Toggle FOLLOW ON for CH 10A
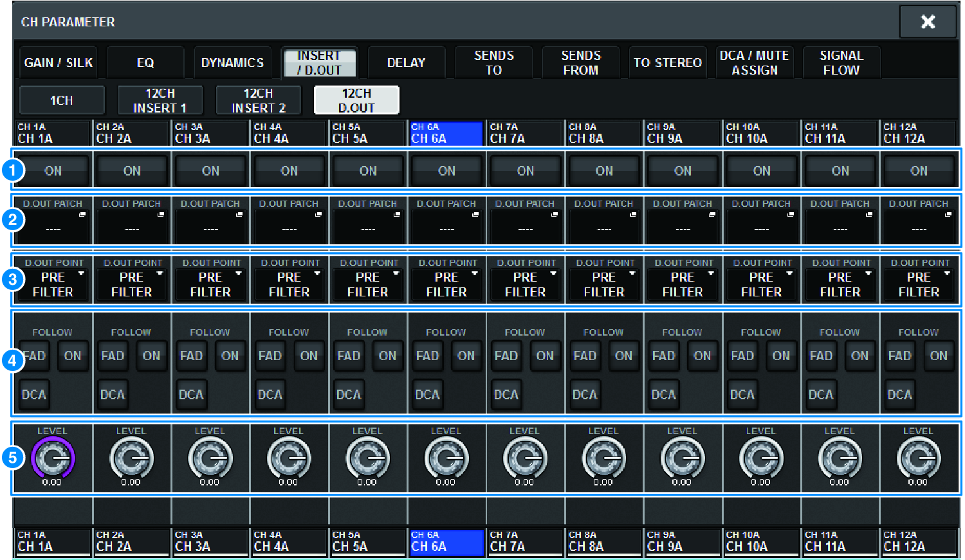Viewport: 965px width, 560px height. [781, 356]
